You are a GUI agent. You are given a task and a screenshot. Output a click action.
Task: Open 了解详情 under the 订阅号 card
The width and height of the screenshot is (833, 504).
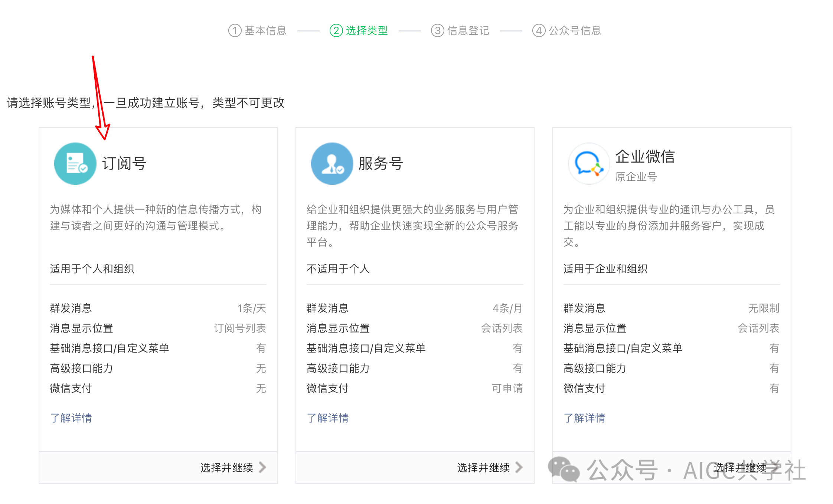pos(71,418)
